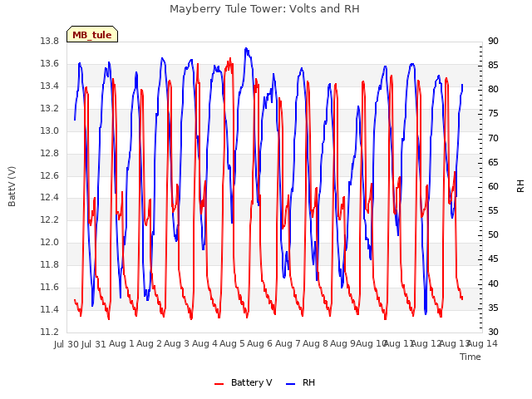532x399 pixels.
Task: Click the 45 RH tick label
Action: 493,259
